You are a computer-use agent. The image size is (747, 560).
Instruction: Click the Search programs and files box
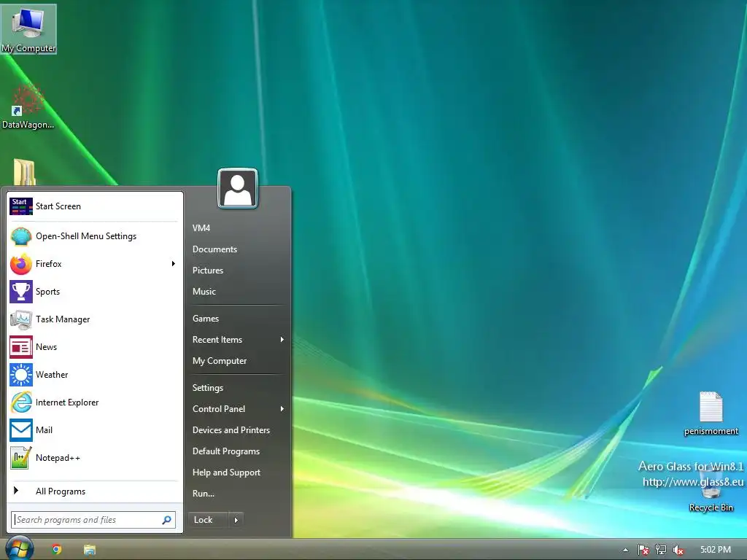(93, 520)
